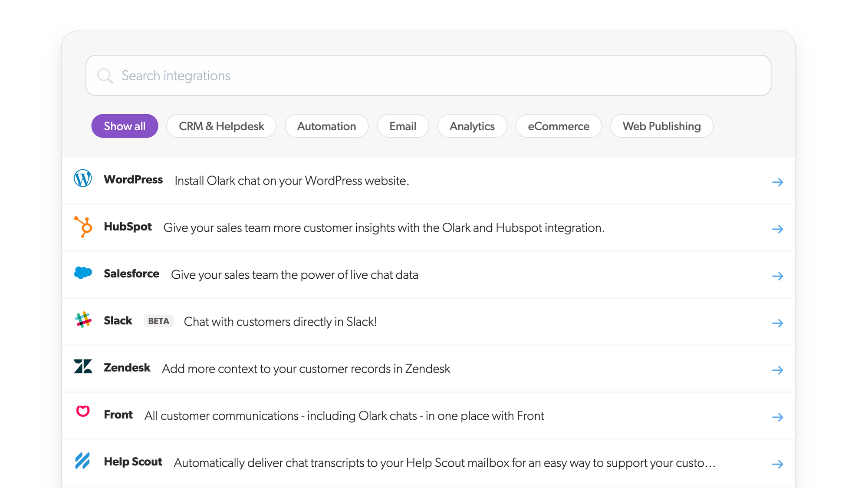Select the eCommerce filter pill
This screenshot has height=488, width=868.
[x=559, y=126]
